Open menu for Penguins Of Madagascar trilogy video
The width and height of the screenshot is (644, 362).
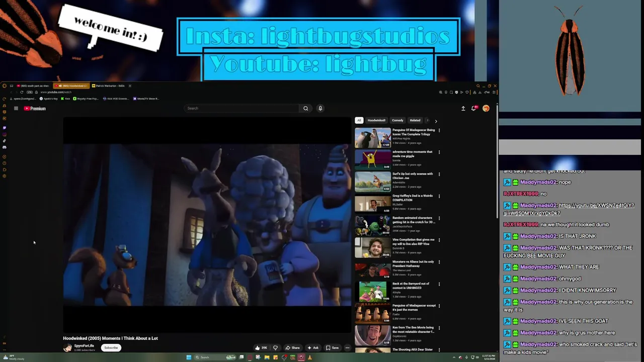point(439,130)
